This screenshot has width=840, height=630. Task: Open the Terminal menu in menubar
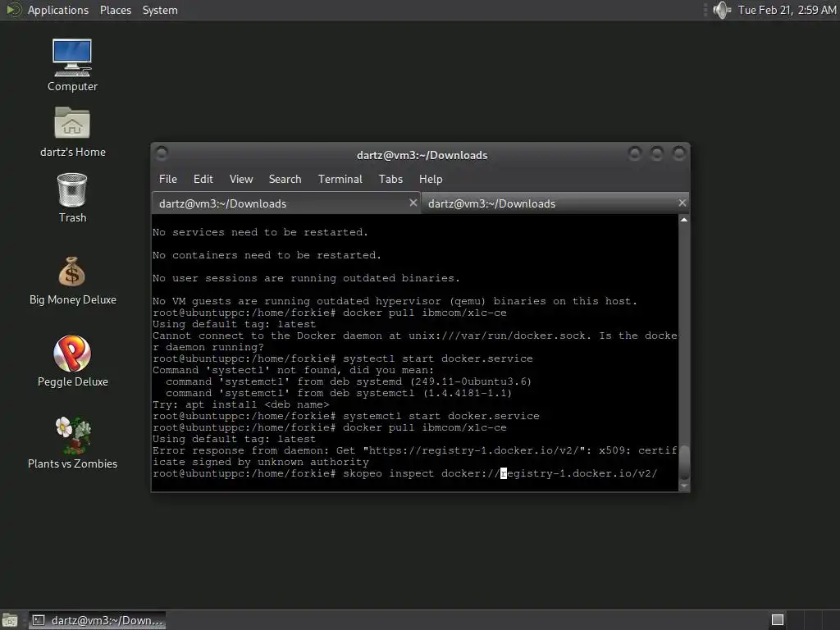tap(340, 179)
